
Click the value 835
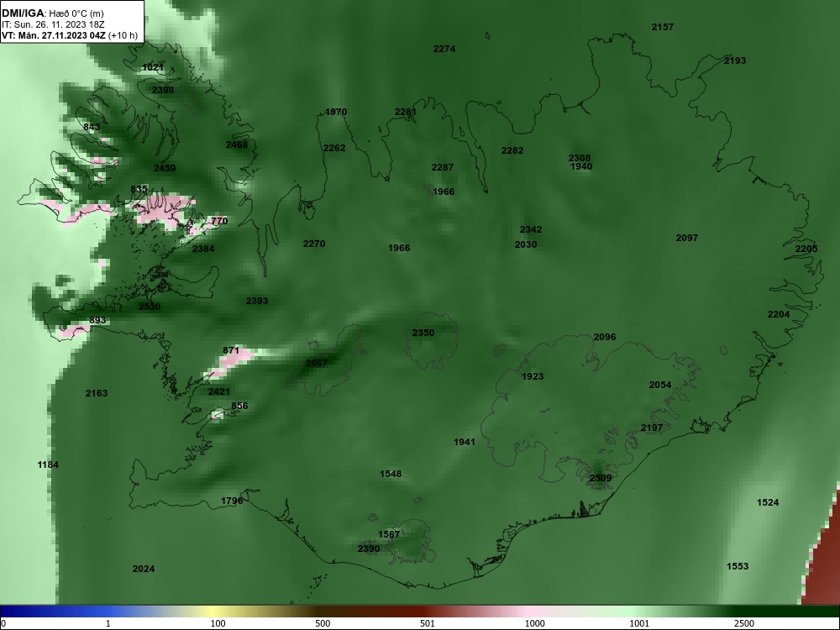[x=139, y=189]
